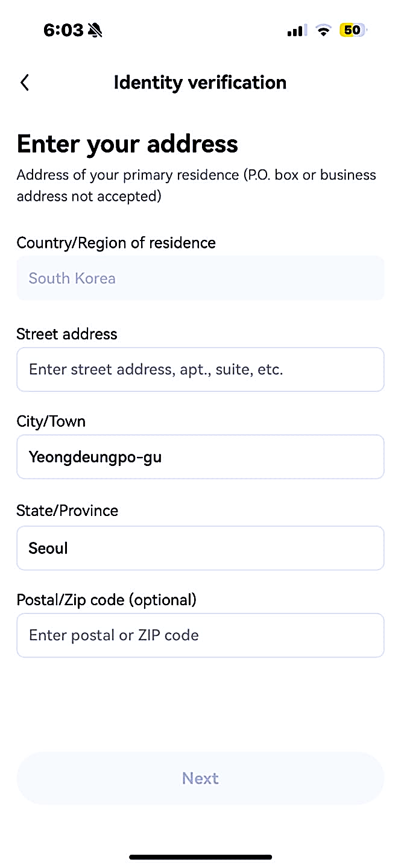Tap the Wi-Fi status icon
401x868 pixels.
pyautogui.click(x=324, y=30)
